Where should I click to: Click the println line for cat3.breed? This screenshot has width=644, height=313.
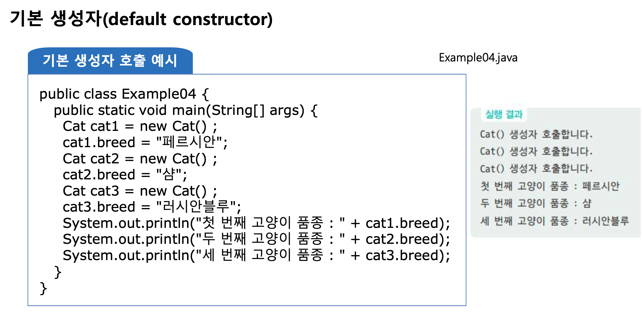click(256, 255)
